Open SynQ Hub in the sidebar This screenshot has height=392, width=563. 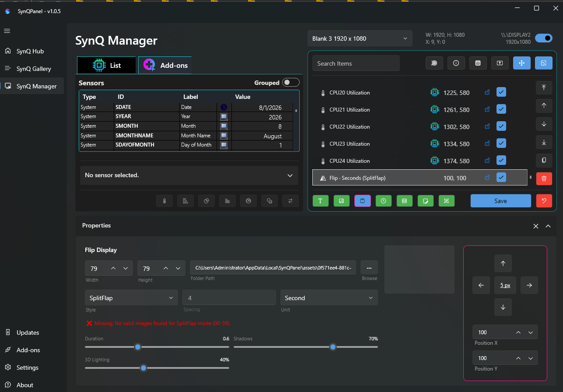[31, 51]
